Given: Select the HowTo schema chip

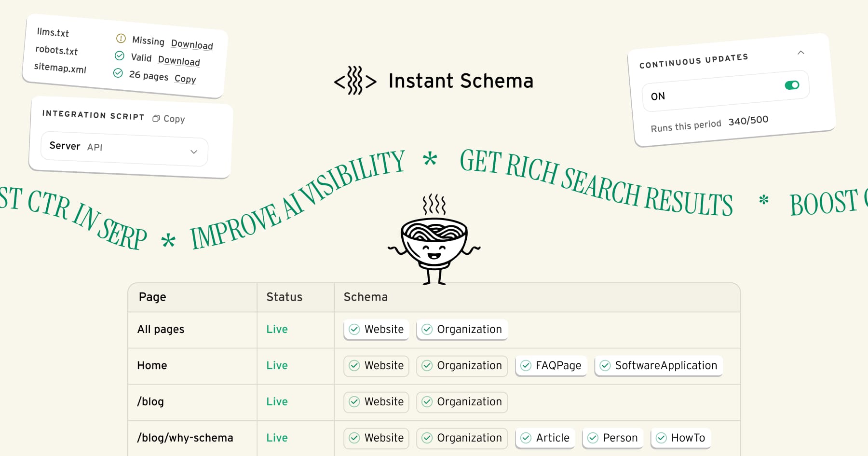Looking at the screenshot, I should click(x=681, y=438).
